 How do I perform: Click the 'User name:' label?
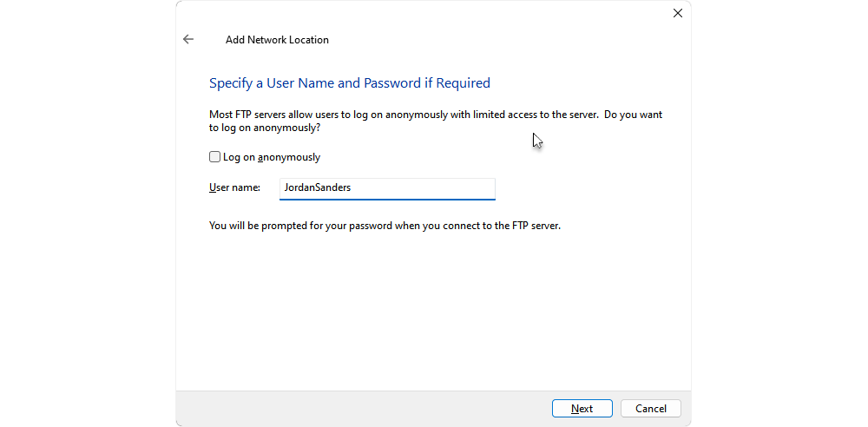point(234,187)
